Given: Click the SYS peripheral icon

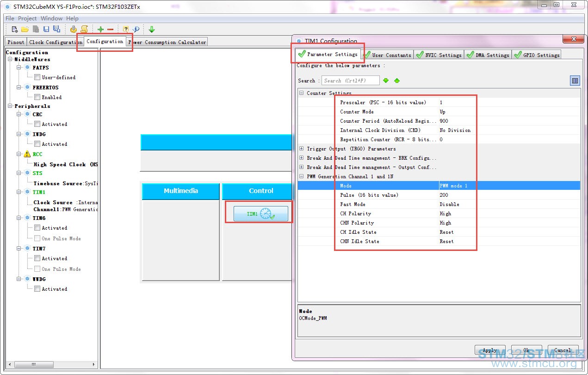Looking at the screenshot, I should click(x=27, y=173).
